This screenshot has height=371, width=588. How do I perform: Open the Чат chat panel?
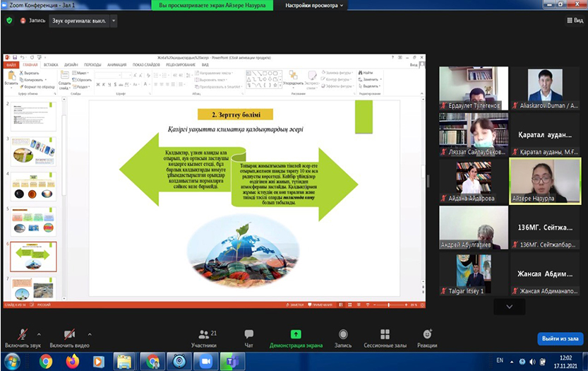pos(248,338)
